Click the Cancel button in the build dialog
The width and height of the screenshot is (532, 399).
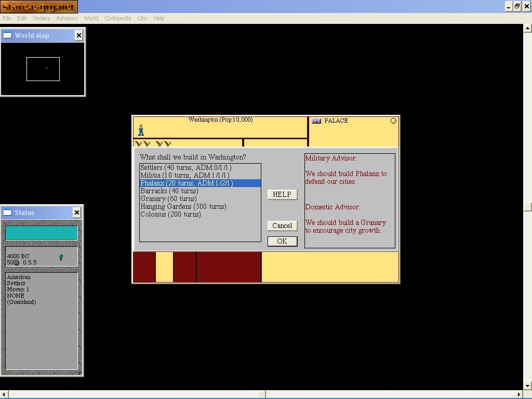pos(282,225)
